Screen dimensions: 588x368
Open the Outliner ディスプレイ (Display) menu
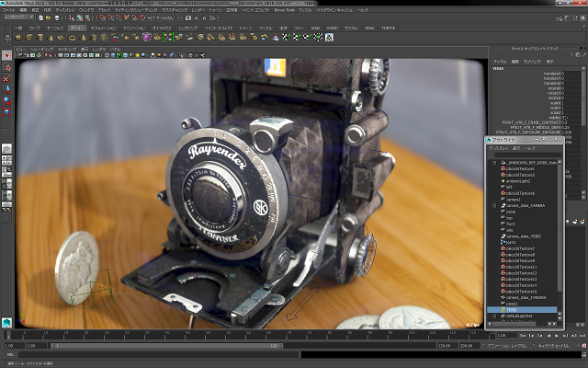[x=498, y=148]
